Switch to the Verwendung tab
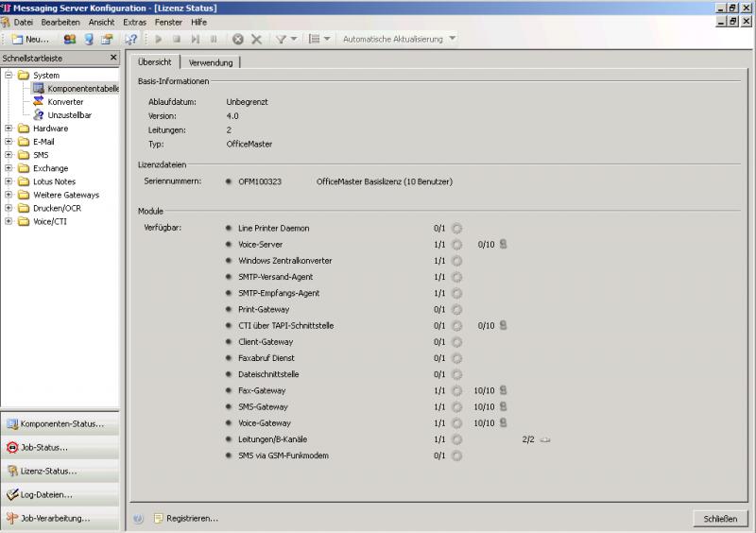This screenshot has width=756, height=533. 211,62
